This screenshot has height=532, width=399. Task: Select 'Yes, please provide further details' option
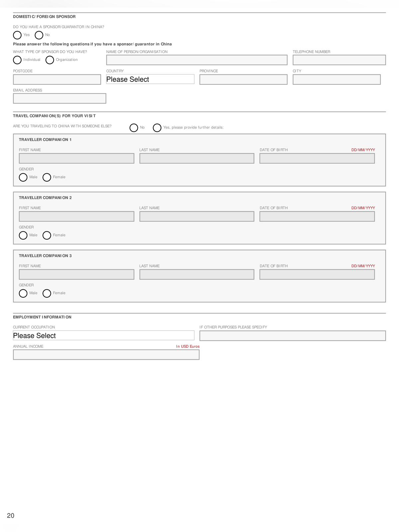(157, 128)
